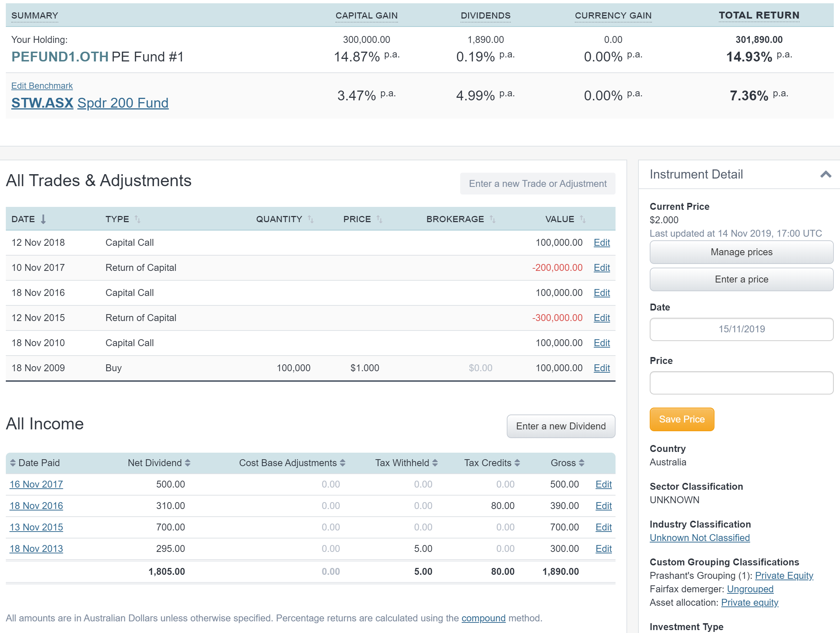Open the Edit Benchmark link
Viewport: 840px width, 633px height.
pos(42,86)
